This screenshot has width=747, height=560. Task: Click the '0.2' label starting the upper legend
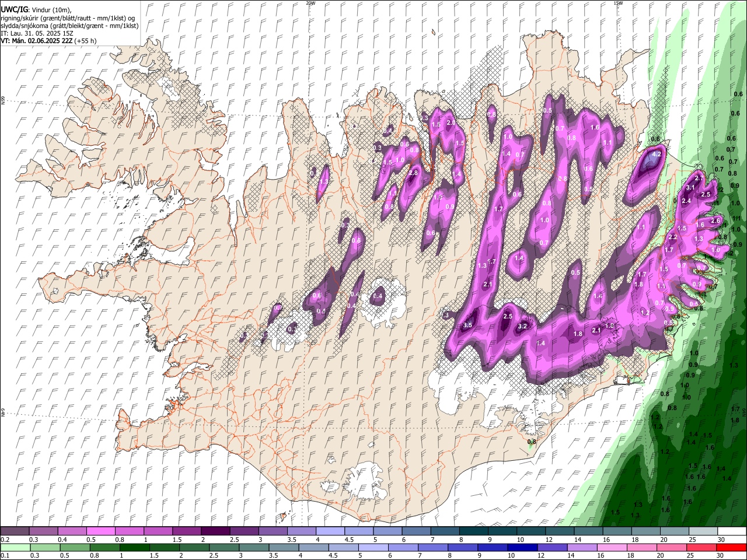coord(5,540)
